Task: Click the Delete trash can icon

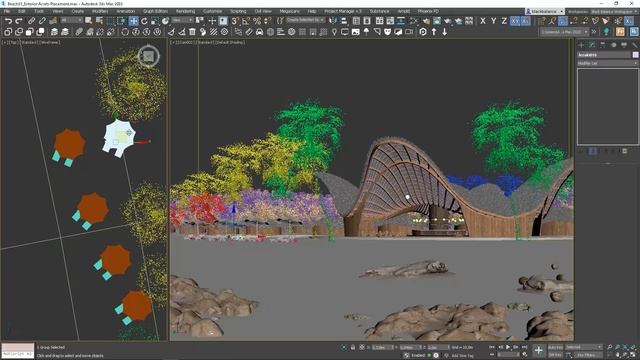Action: (x=192, y=31)
